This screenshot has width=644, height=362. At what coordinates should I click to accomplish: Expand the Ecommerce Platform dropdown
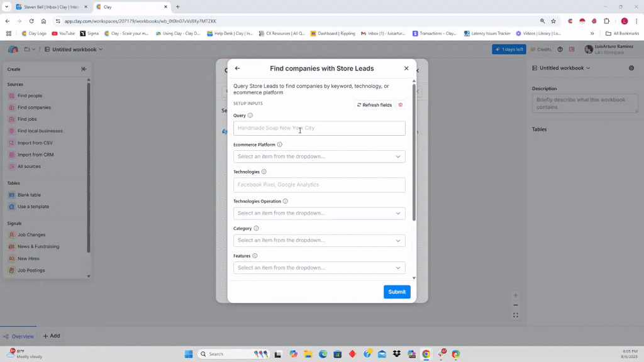point(319,156)
